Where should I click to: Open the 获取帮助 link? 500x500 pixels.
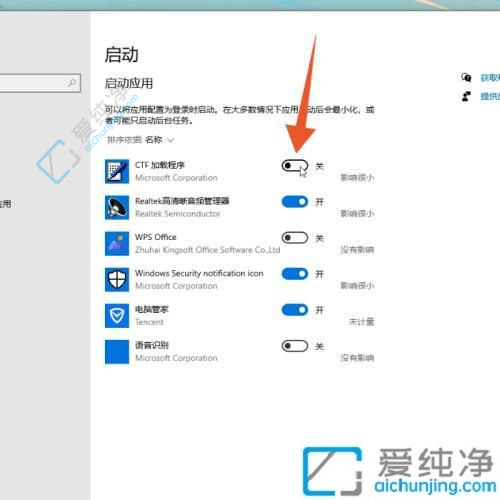coord(490,78)
